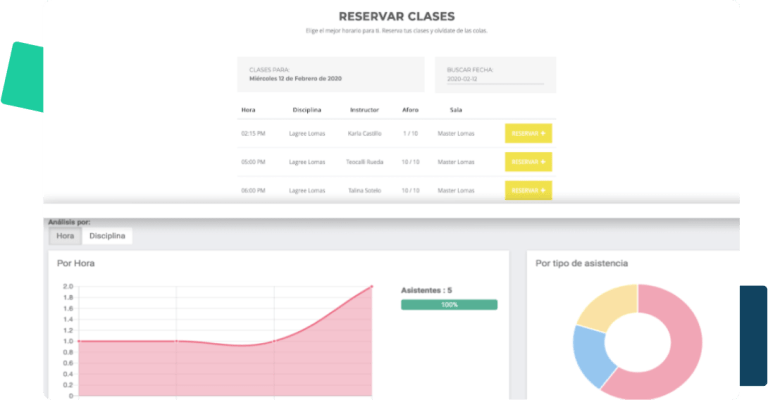Sort by the Disciplina column header
The image size is (768, 400).
307,110
